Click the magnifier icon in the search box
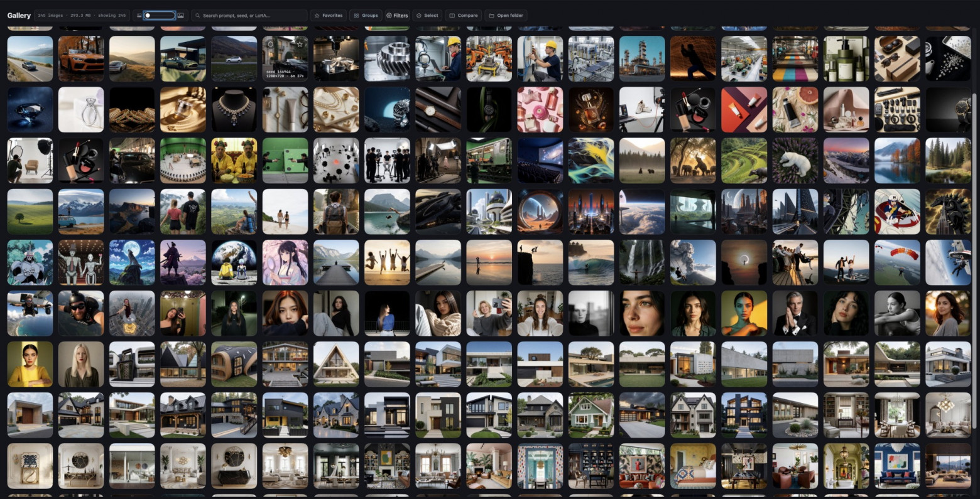 pyautogui.click(x=198, y=15)
